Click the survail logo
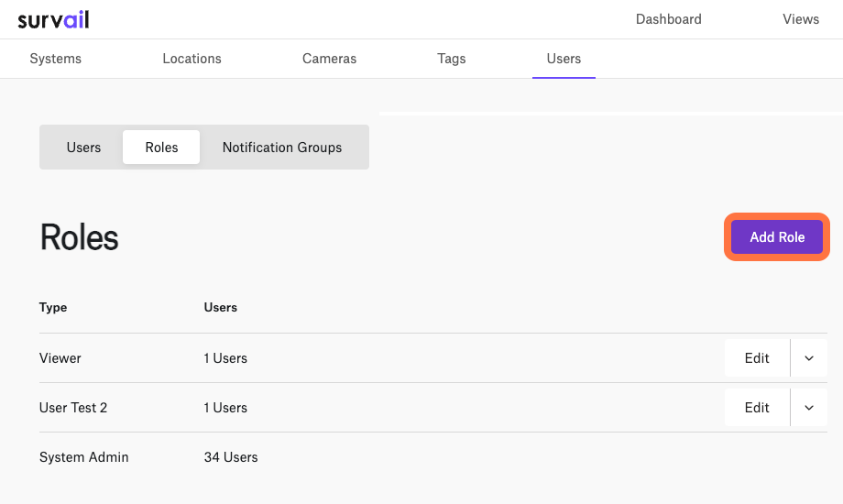843x504 pixels. 53,19
